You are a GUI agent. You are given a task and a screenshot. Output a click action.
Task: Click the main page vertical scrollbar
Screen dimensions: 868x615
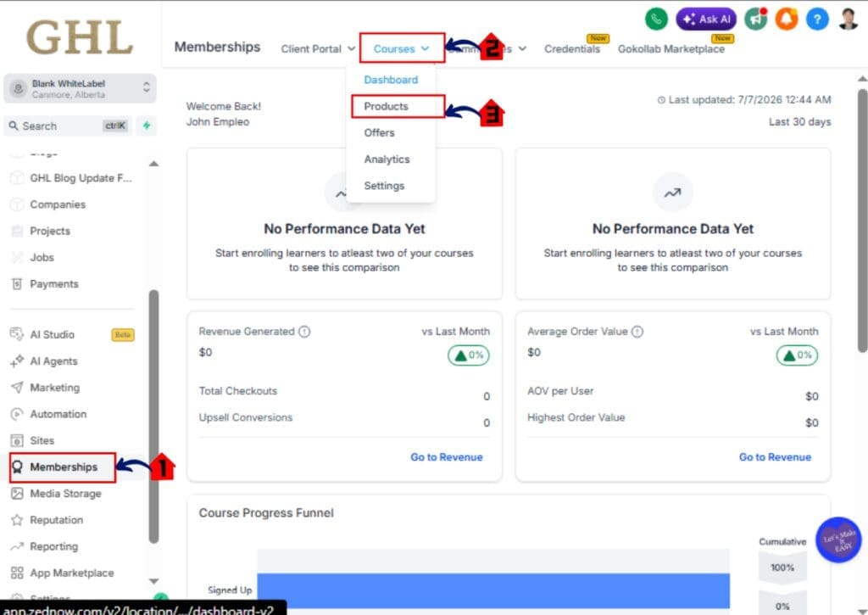[x=862, y=221]
